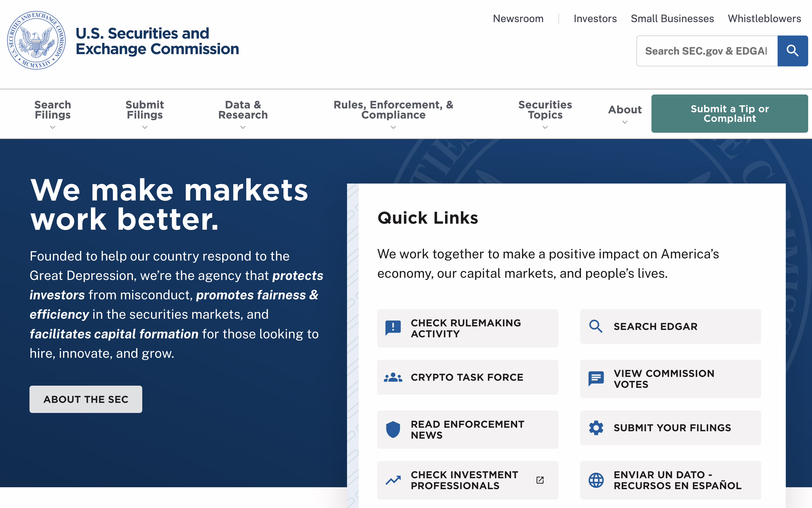Viewport: 812px width, 508px height.
Task: Expand the Securities Topics dropdown chevron
Action: pyautogui.click(x=545, y=127)
